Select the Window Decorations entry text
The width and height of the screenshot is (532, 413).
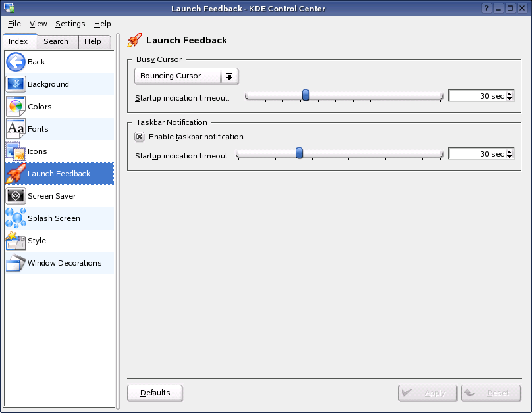pyautogui.click(x=65, y=263)
